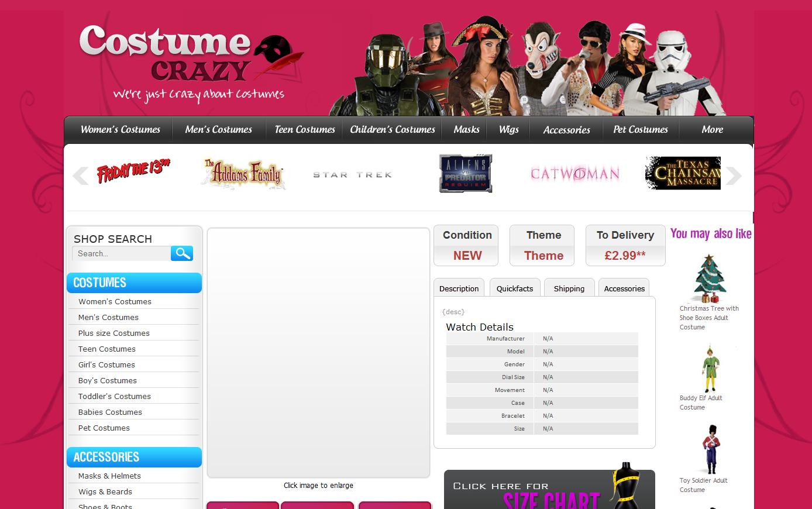The height and width of the screenshot is (509, 812).
Task: Open the Buddy Elf Adult Costume link
Action: [x=701, y=403]
